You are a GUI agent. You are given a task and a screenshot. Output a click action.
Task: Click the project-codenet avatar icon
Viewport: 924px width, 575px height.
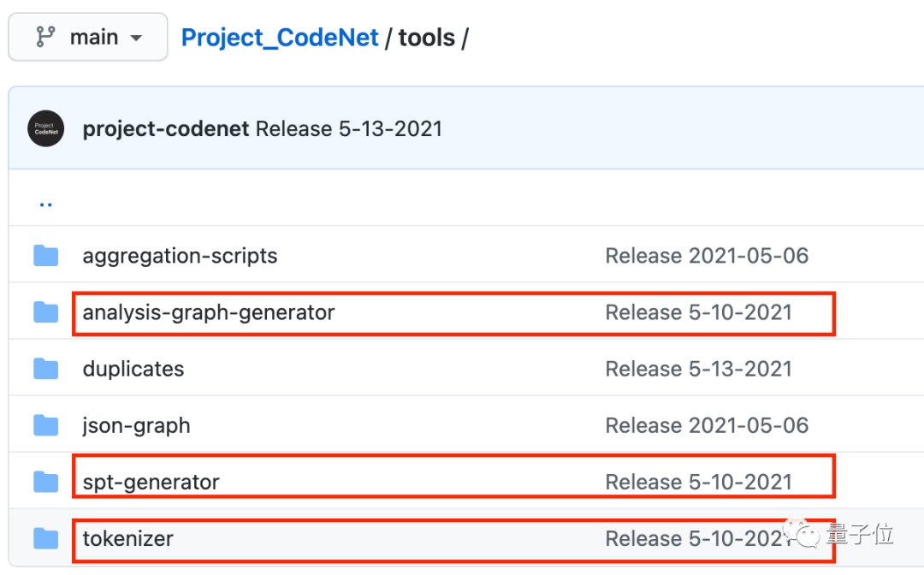pos(46,128)
